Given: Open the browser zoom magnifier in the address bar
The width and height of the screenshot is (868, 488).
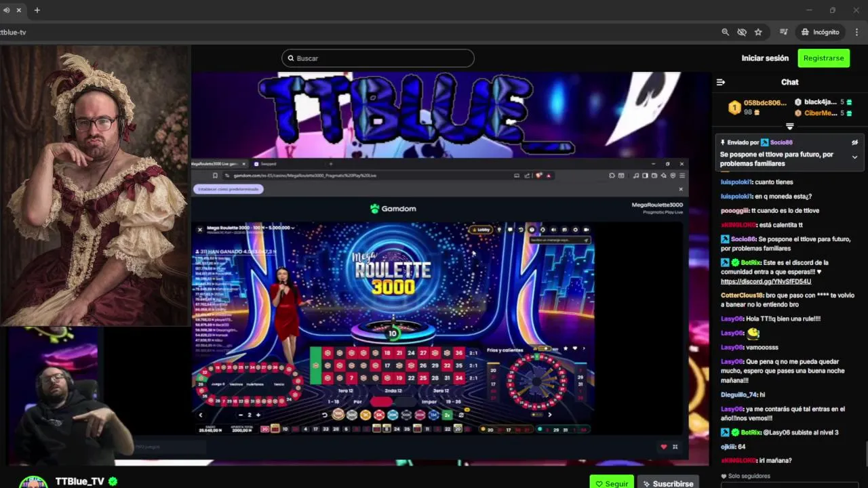Looking at the screenshot, I should coord(725,32).
